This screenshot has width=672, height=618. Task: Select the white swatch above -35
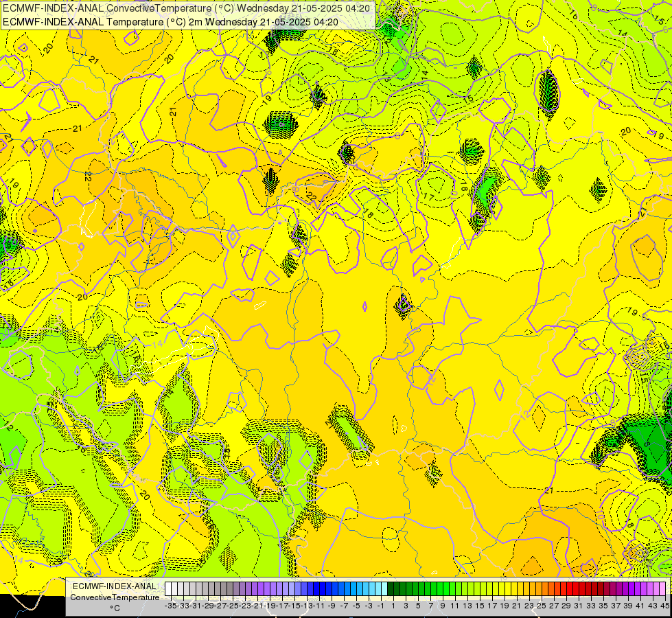pyautogui.click(x=168, y=589)
